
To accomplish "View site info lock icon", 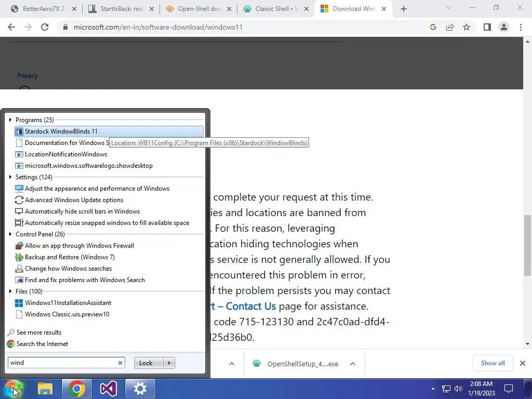I will click(x=65, y=27).
